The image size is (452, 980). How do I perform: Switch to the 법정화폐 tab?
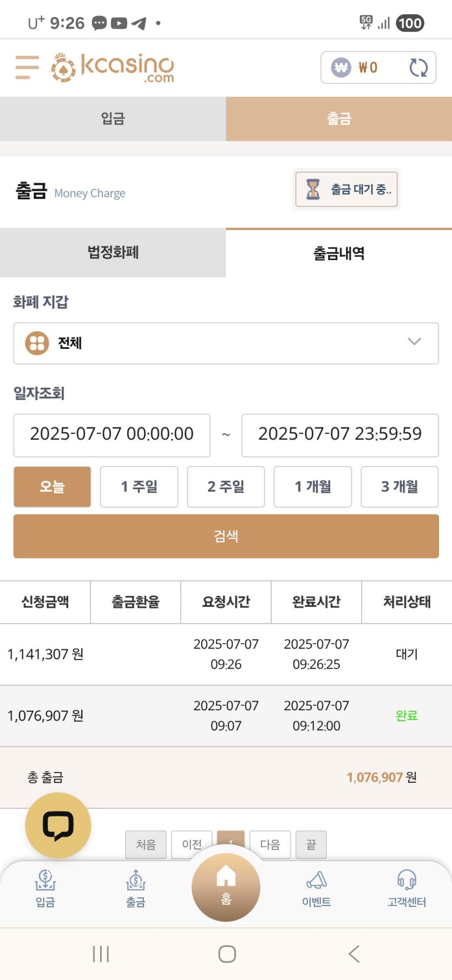coord(113,252)
